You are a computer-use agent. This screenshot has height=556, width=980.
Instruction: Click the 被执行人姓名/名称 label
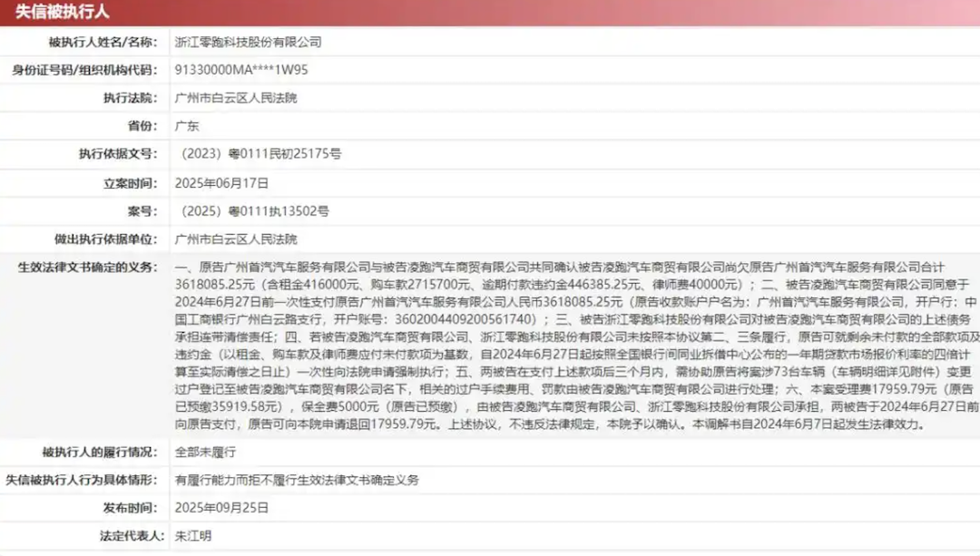tap(103, 42)
